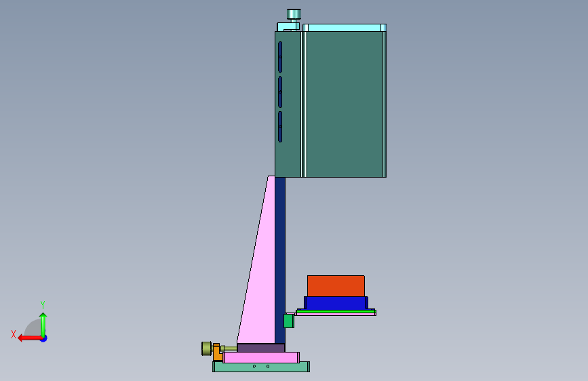Screen dimensions: 588x381
Task: Click the red X axis arrow of the triad
Action: [x=29, y=338]
